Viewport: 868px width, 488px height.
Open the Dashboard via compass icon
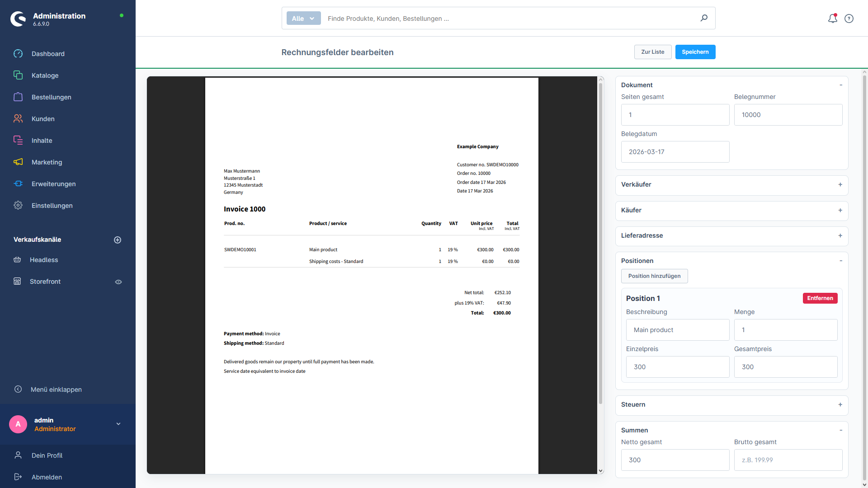[18, 53]
